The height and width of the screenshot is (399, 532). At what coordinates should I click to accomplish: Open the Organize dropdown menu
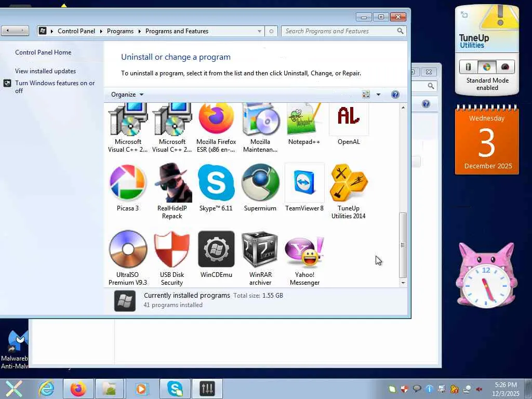point(127,95)
